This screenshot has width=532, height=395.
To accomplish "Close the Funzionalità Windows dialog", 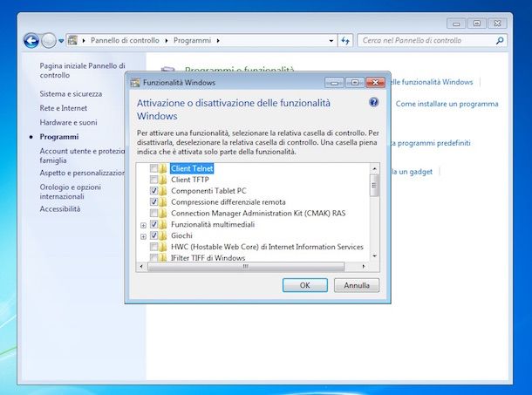I will [x=375, y=83].
